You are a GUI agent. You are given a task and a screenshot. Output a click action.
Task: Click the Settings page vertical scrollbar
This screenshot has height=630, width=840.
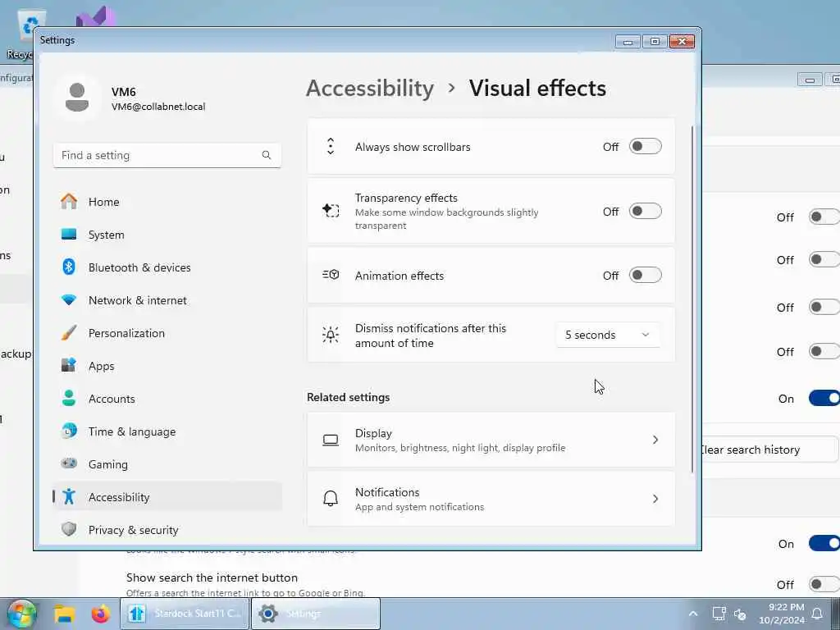coord(692,300)
